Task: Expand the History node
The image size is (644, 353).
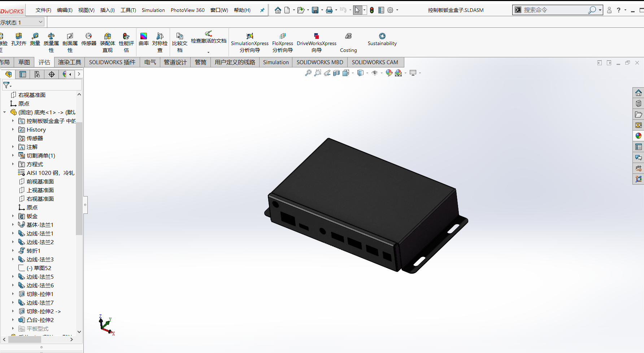Action: [x=13, y=129]
